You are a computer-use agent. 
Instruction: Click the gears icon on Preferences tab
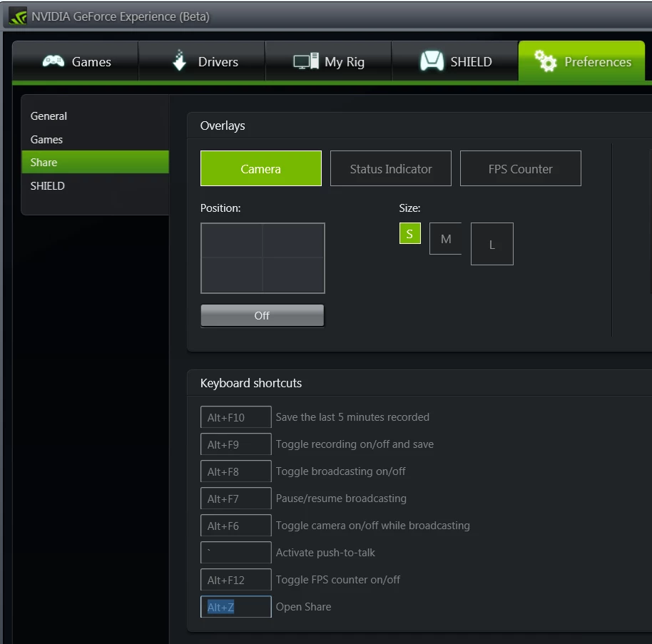(x=545, y=61)
